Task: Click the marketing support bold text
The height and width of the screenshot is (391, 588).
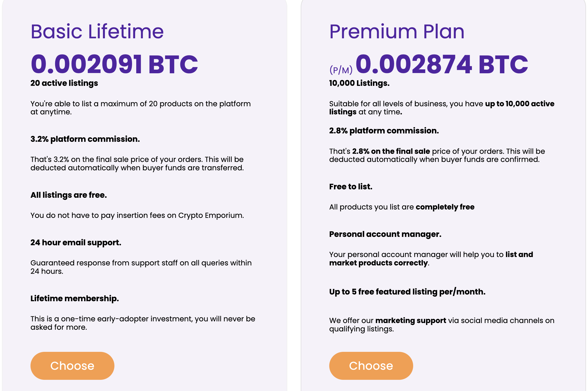Action: pyautogui.click(x=411, y=321)
